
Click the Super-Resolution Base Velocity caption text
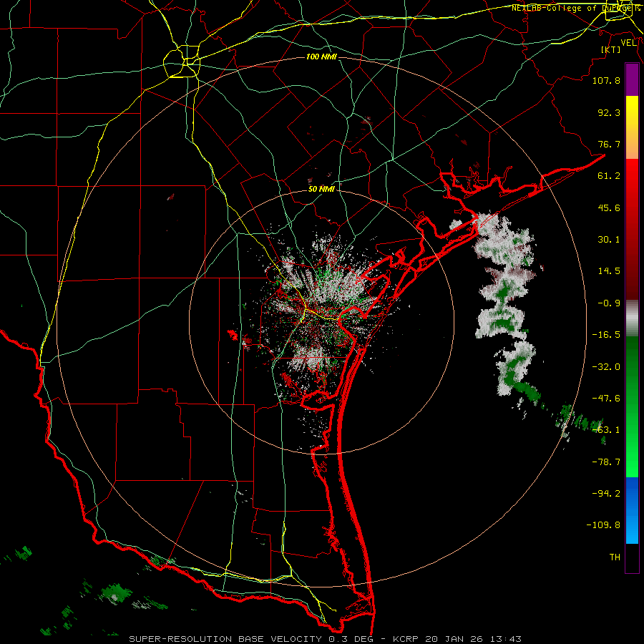[x=326, y=639]
